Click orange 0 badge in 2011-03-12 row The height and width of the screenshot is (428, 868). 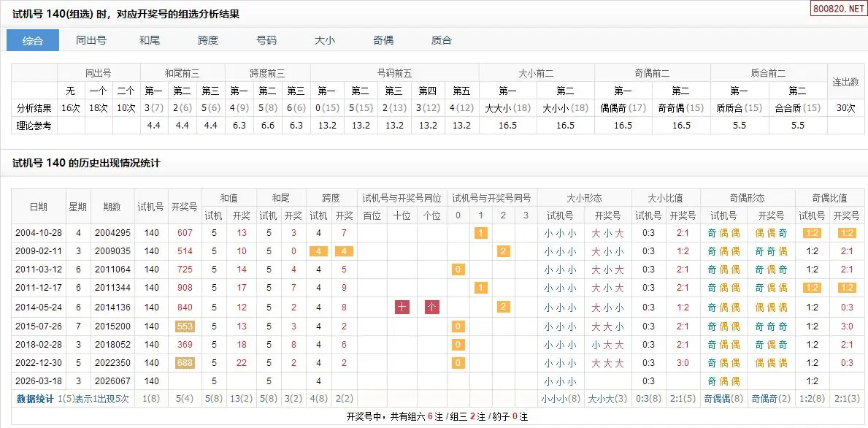[x=458, y=270]
